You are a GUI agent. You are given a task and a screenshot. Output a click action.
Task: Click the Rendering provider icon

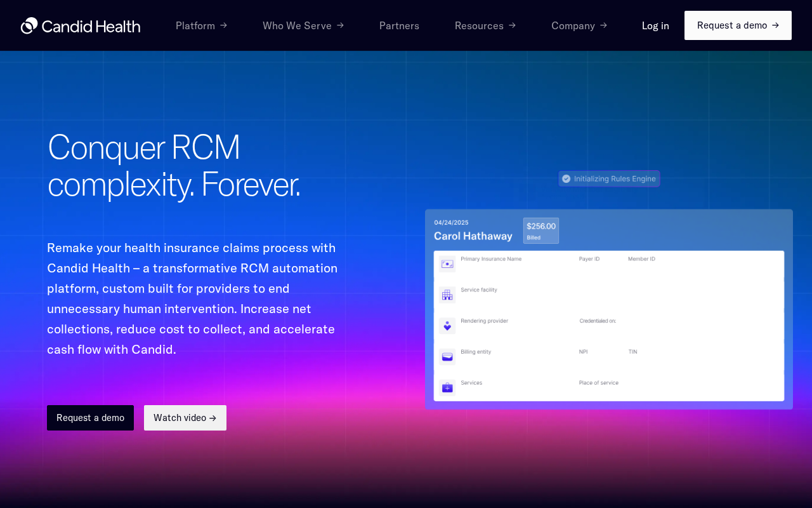point(447,326)
